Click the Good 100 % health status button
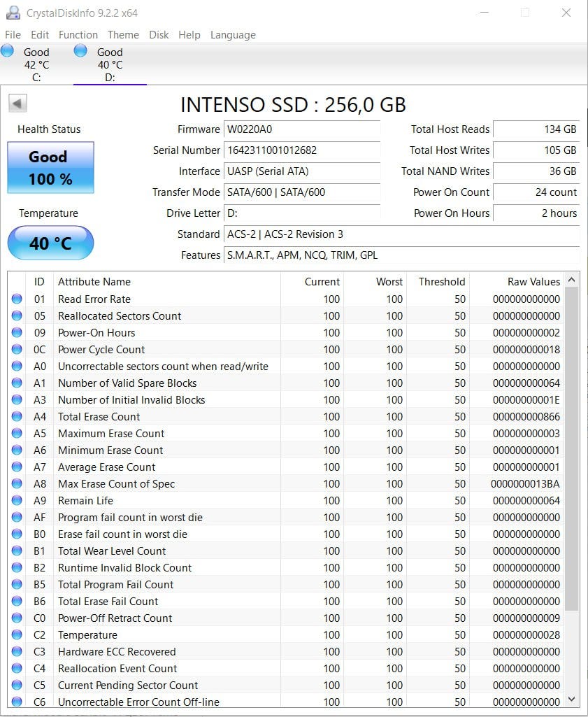The image size is (588, 717). click(50, 168)
